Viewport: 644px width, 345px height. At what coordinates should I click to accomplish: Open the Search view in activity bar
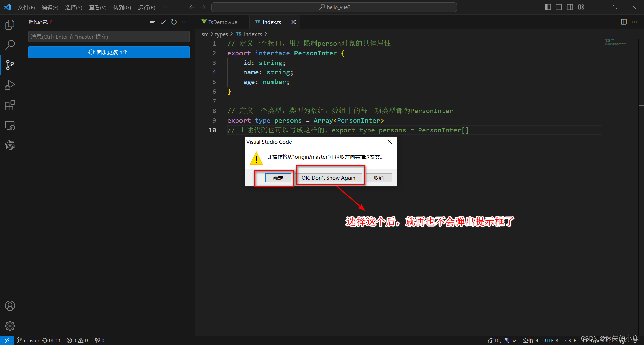pos(10,45)
